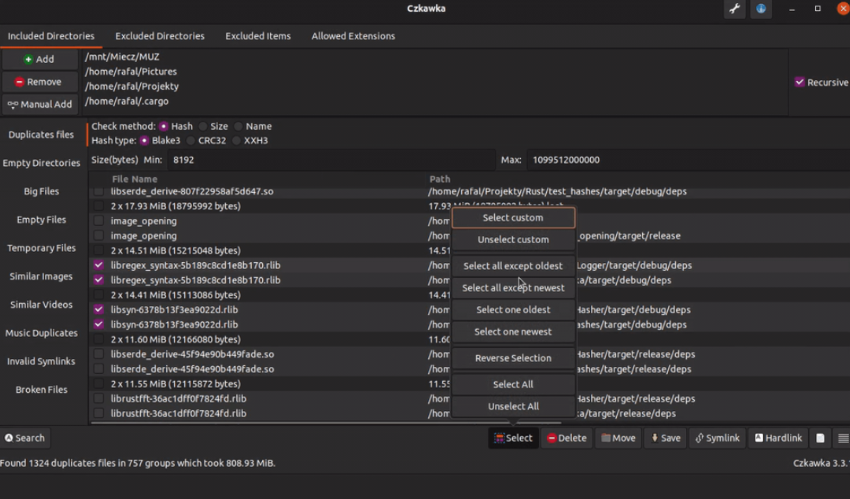Create symlinks with the Symlink button

pyautogui.click(x=715, y=438)
